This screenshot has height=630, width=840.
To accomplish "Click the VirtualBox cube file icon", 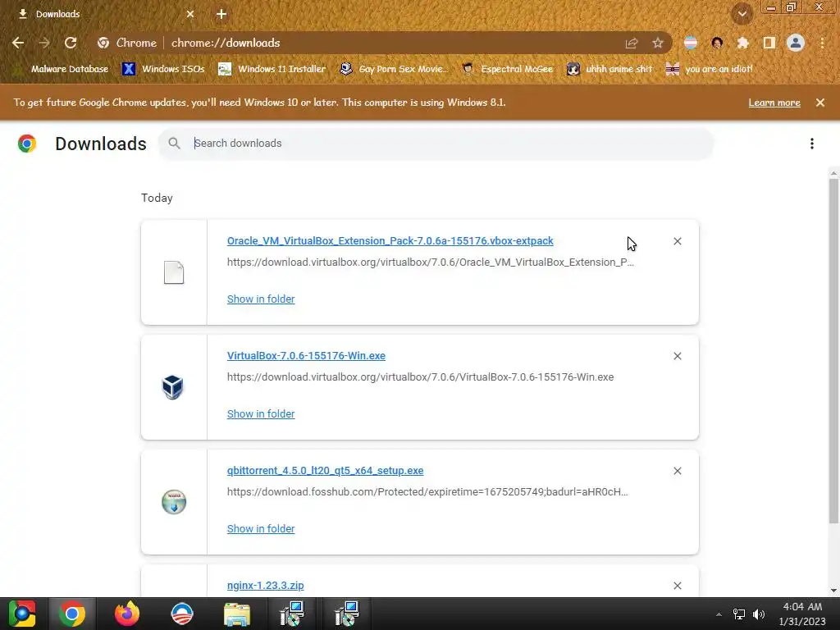I will [173, 387].
